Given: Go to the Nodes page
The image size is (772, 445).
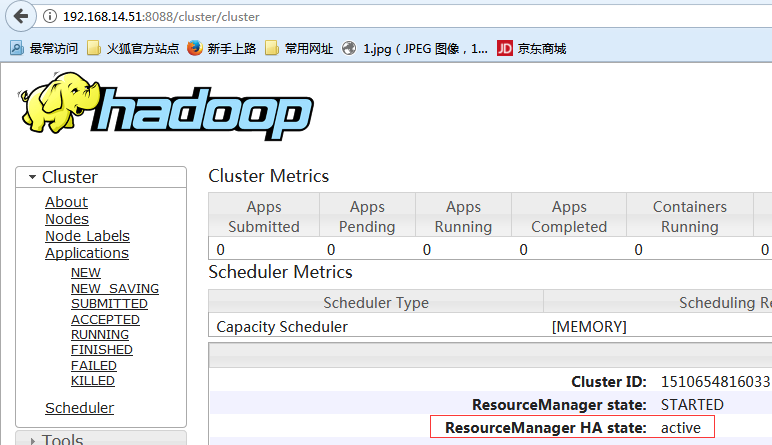Looking at the screenshot, I should coord(67,219).
